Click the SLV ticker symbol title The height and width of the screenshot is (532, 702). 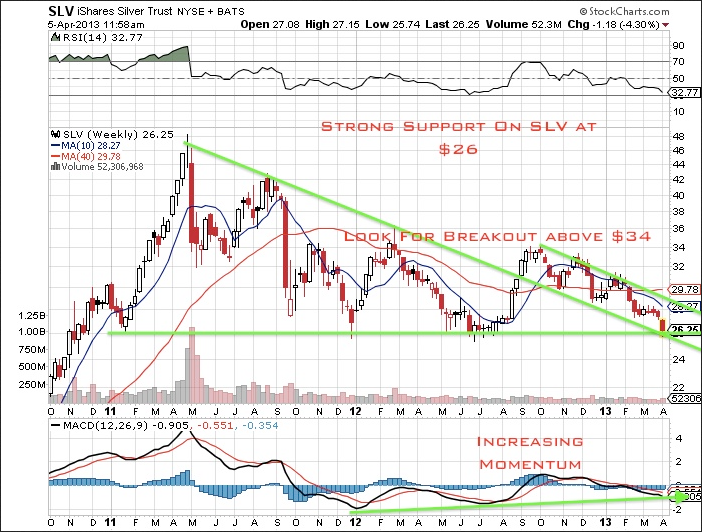click(62, 11)
